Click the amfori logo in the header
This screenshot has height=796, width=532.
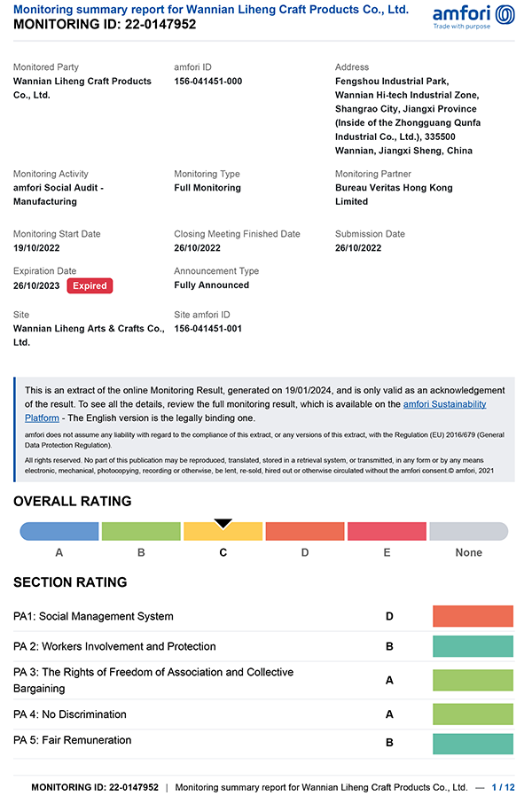[x=473, y=17]
